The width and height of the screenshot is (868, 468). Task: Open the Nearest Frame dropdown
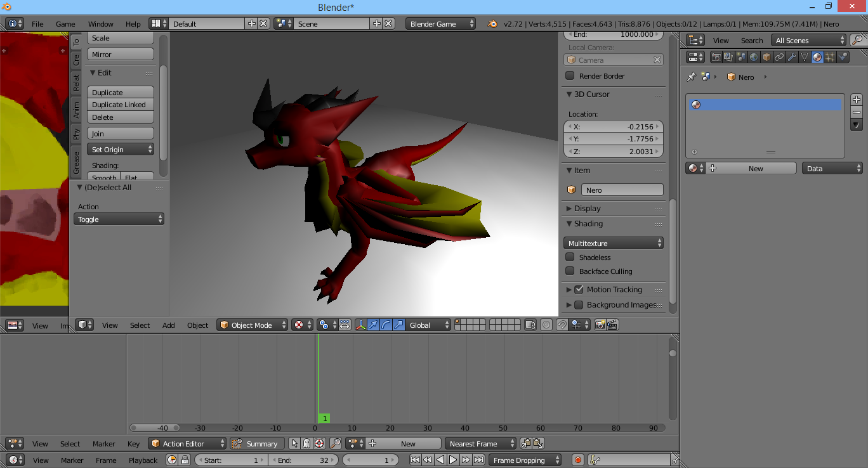(x=480, y=443)
